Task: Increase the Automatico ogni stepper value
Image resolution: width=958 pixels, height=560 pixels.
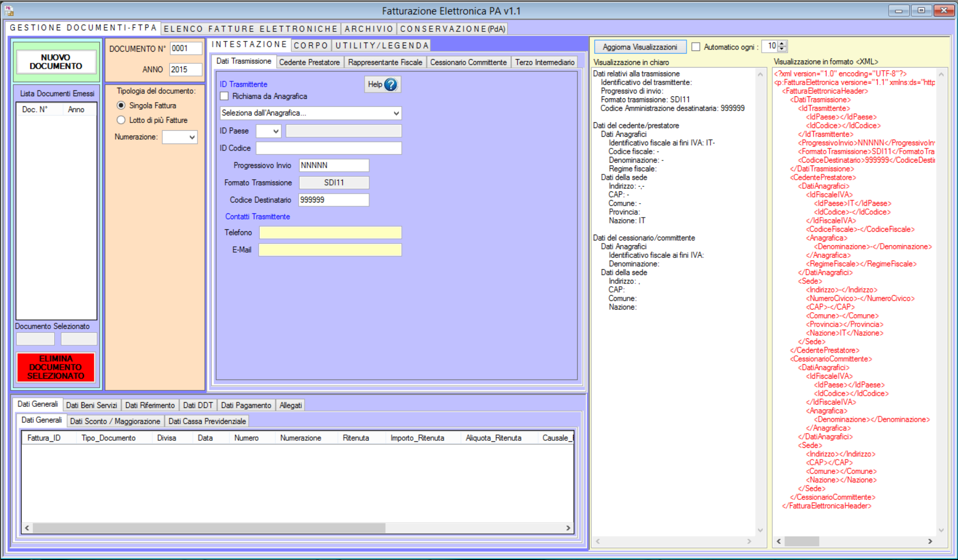Action: tap(782, 44)
